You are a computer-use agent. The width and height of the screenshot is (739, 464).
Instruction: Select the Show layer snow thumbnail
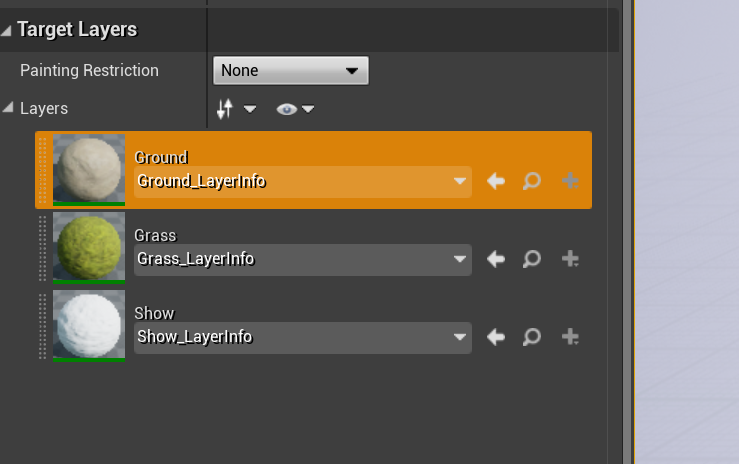tap(89, 326)
